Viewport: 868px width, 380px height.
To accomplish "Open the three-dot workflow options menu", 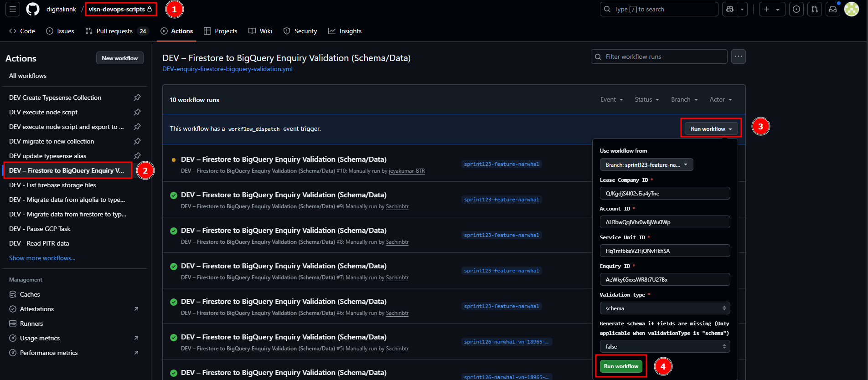I will (739, 56).
